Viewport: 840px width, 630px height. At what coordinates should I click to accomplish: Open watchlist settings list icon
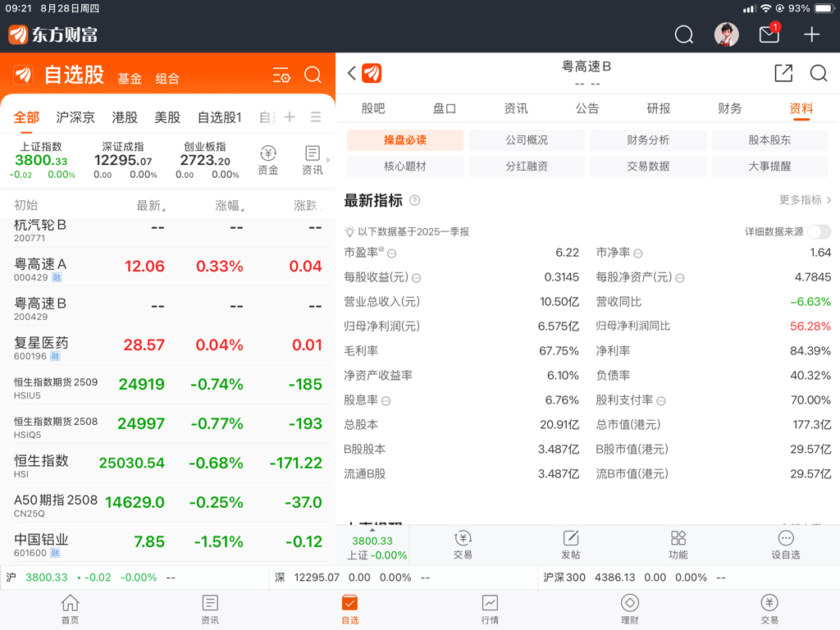(x=281, y=75)
